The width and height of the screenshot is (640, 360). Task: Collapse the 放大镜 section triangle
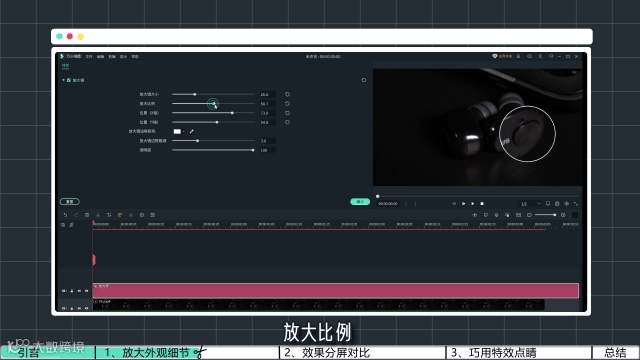[x=63, y=80]
